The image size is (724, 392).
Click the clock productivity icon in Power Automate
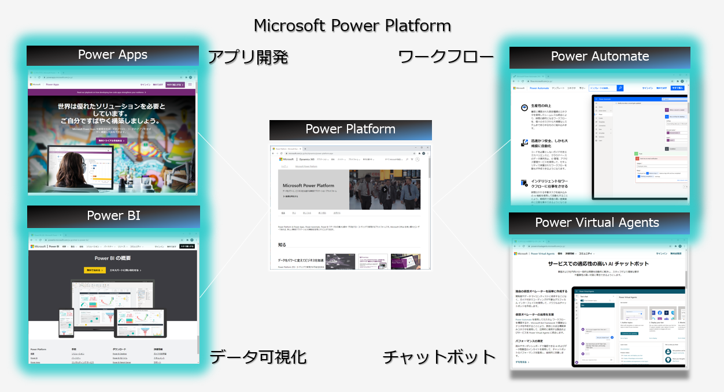[524, 108]
